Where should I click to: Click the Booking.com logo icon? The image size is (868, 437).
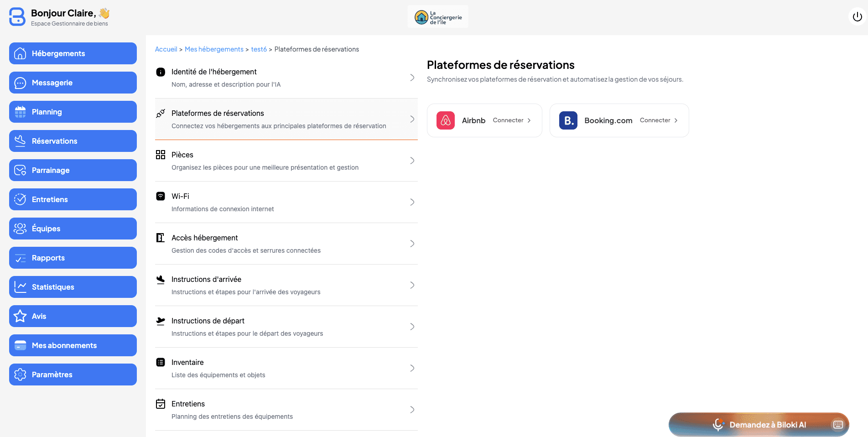567,120
